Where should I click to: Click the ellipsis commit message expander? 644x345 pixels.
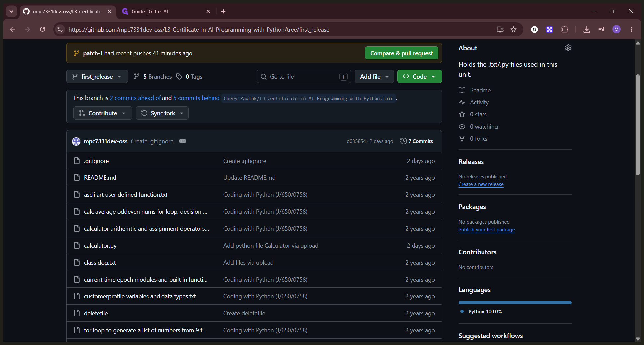coord(183,141)
